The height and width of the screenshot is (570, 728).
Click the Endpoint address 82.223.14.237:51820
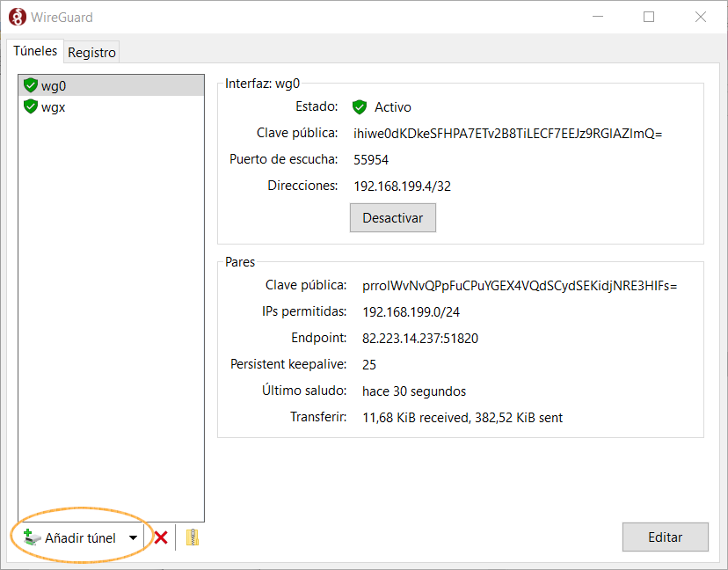pos(419,339)
